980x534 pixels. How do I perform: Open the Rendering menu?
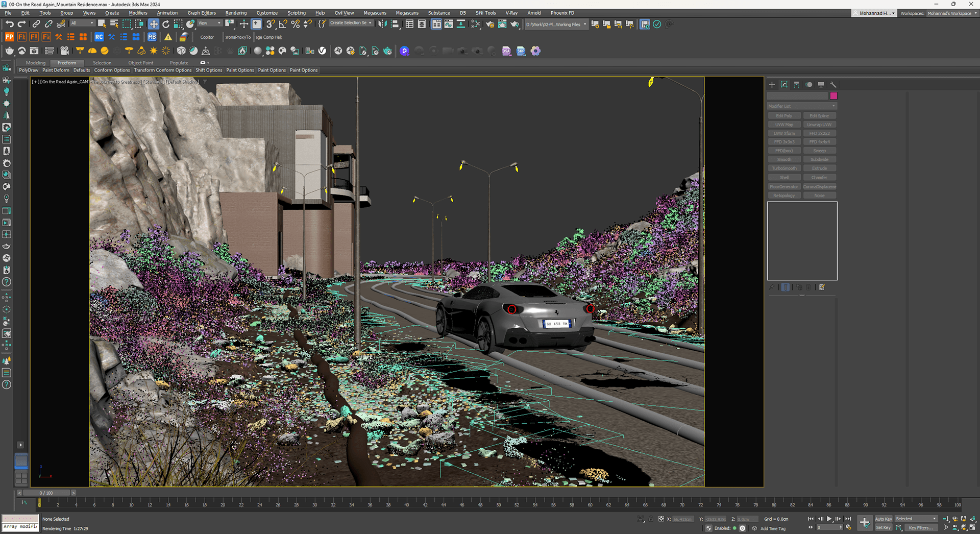[235, 13]
